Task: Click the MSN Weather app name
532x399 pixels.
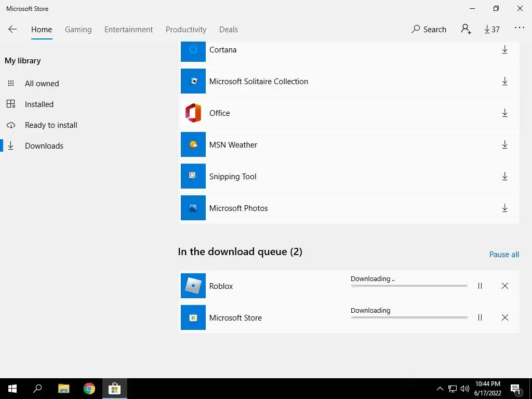Action: (x=233, y=145)
